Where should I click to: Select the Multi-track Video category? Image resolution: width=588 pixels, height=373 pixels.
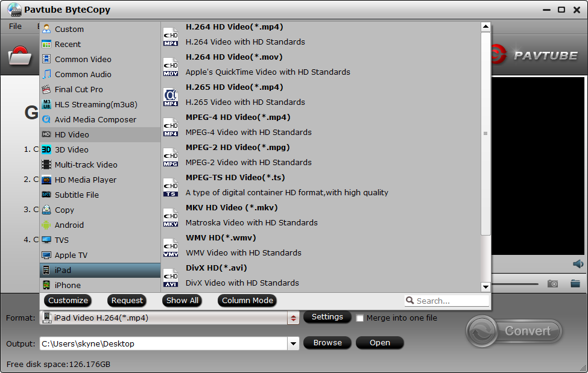click(x=100, y=165)
